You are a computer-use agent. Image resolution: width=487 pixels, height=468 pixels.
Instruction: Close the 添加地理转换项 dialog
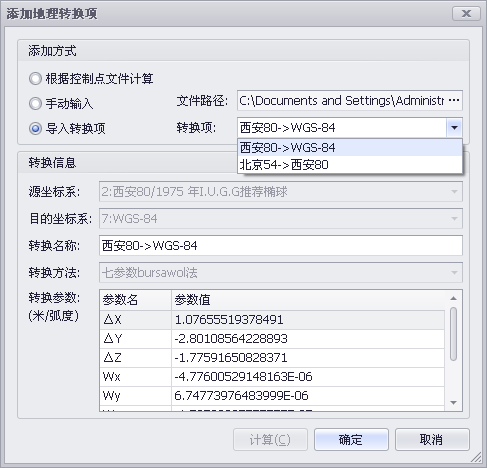coord(466,13)
